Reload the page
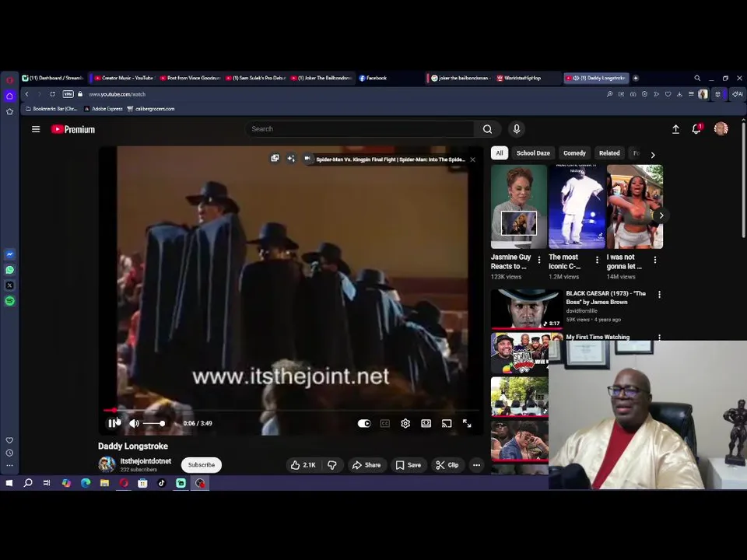 coord(52,94)
